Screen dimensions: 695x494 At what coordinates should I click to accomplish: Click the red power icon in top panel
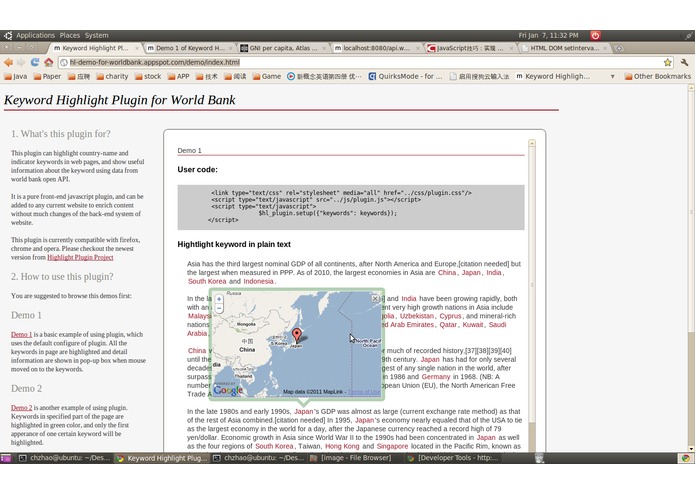coord(595,35)
